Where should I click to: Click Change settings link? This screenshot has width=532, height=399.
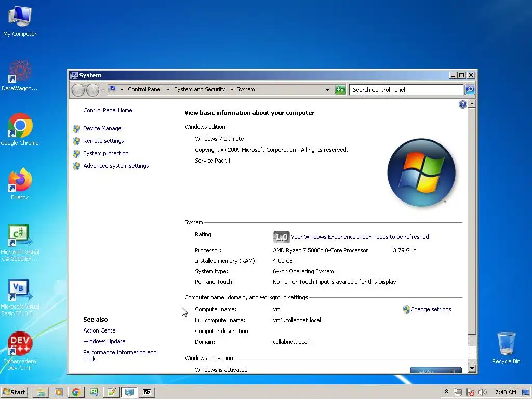(431, 310)
